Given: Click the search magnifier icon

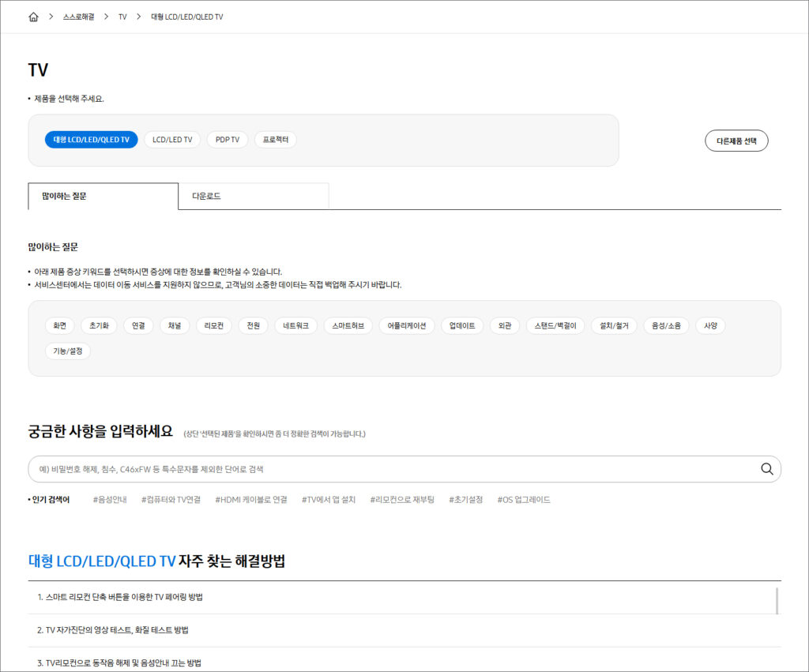Looking at the screenshot, I should [766, 469].
